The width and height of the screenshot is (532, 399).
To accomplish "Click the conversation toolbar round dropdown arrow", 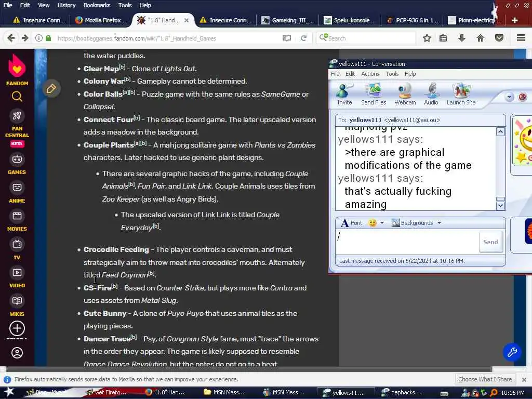I will [x=509, y=97].
